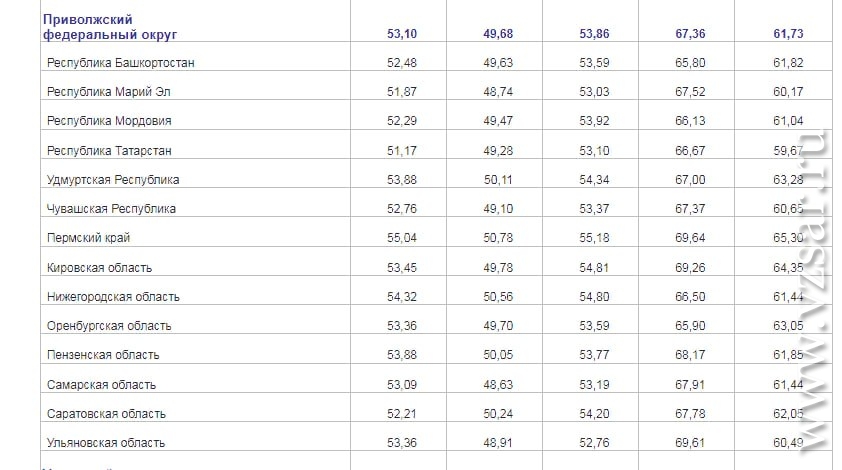Screen dimensions: 842x470
Task: Click the district total value 53,10
Action: click(402, 34)
